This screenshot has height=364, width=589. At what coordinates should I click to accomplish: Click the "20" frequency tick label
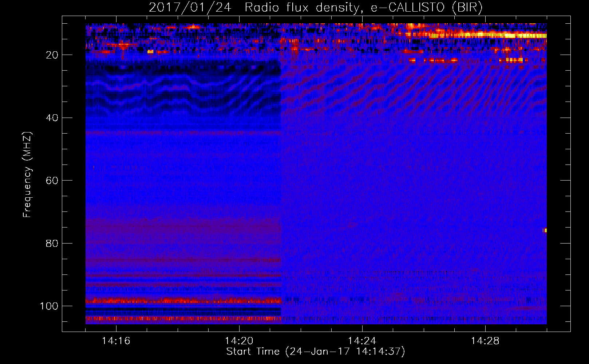(52, 55)
